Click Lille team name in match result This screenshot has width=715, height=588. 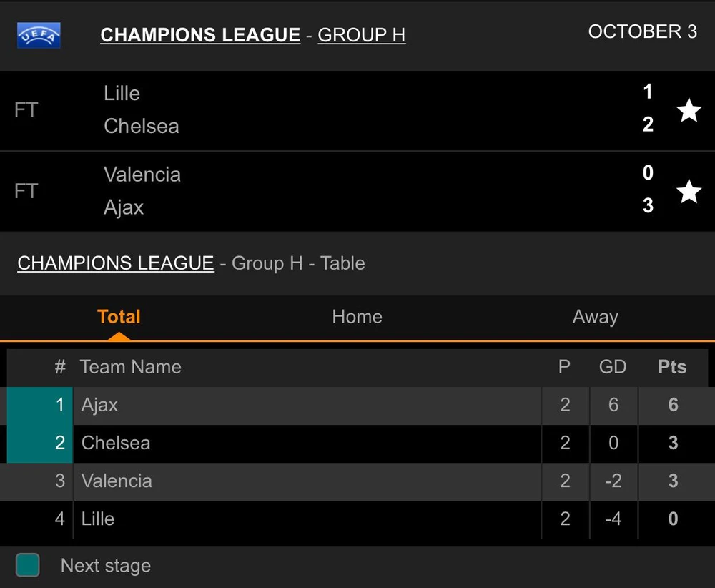tap(122, 94)
